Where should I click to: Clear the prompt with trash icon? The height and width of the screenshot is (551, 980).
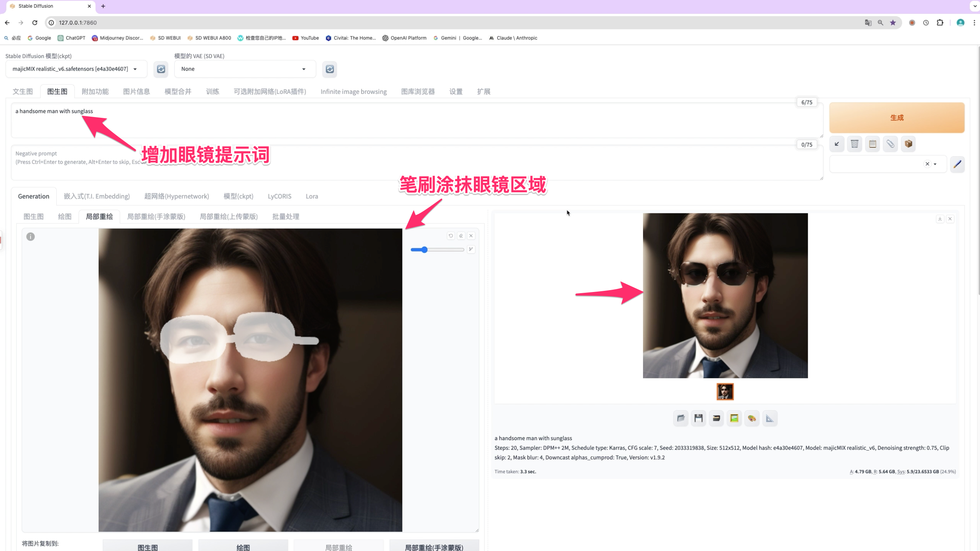tap(855, 144)
